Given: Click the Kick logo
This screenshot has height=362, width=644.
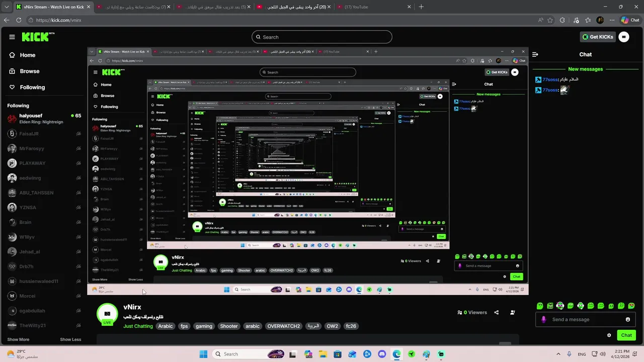Looking at the screenshot, I should (x=38, y=37).
